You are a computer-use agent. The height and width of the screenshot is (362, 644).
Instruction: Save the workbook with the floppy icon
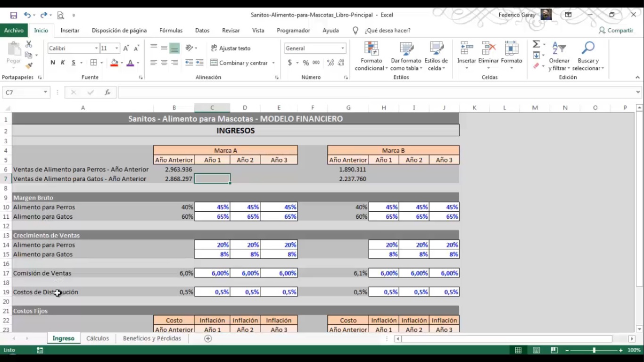pyautogui.click(x=14, y=15)
